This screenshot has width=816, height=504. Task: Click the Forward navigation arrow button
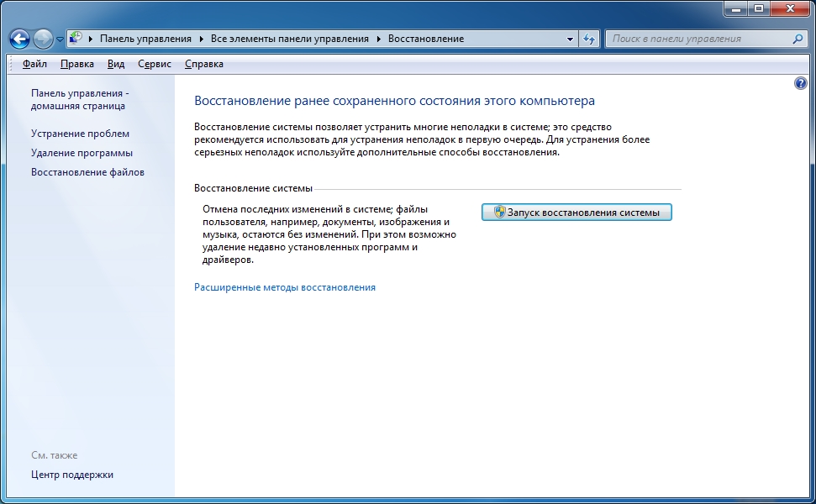(43, 39)
